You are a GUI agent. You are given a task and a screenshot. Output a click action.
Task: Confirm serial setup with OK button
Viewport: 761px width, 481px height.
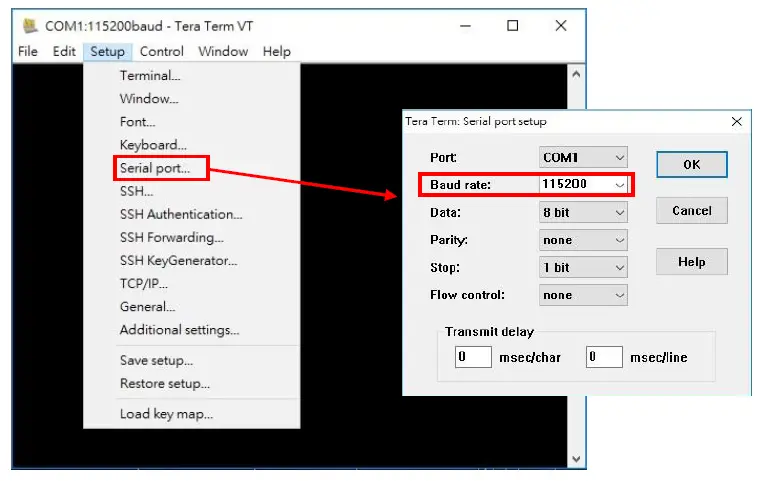692,165
